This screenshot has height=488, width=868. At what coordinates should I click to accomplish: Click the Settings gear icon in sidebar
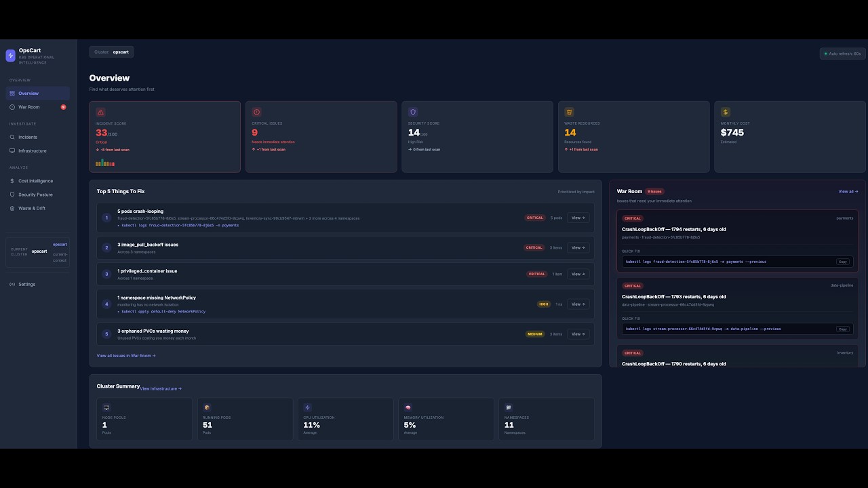(x=12, y=284)
